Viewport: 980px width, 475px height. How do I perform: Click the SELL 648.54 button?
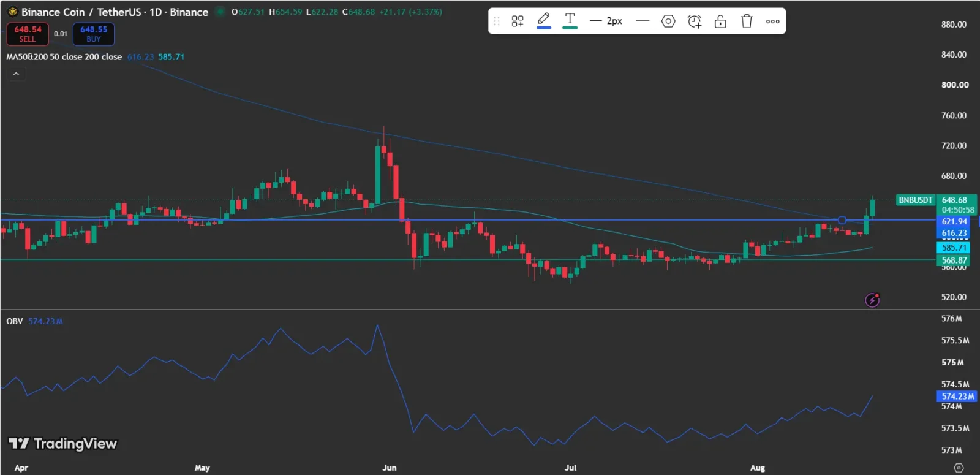(28, 34)
